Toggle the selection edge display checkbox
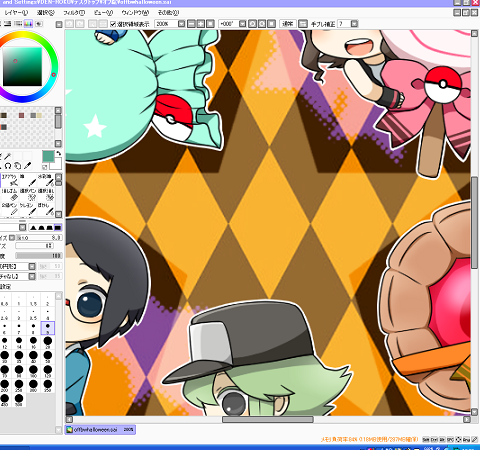480x450 pixels. pos(113,24)
